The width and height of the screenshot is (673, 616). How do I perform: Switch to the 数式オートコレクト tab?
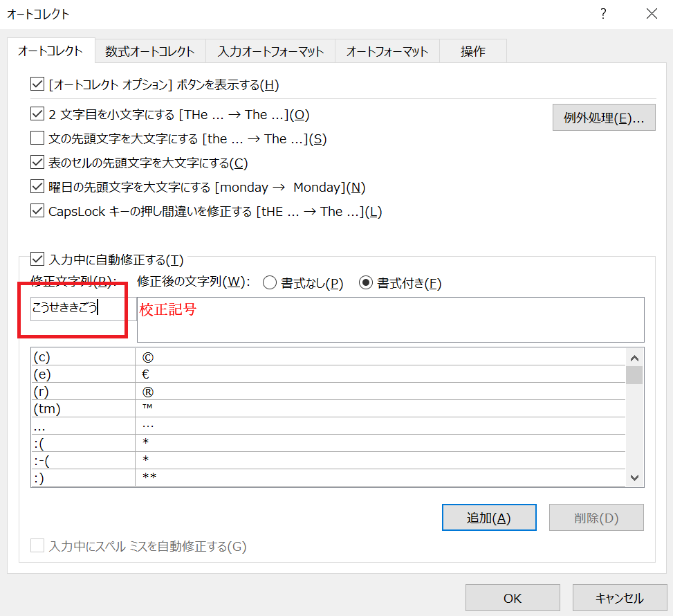pos(150,51)
